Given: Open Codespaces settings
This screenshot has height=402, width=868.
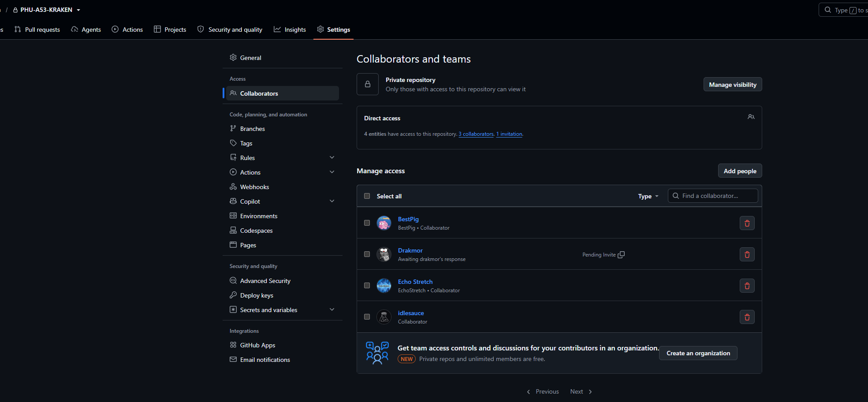Looking at the screenshot, I should 283,231.
